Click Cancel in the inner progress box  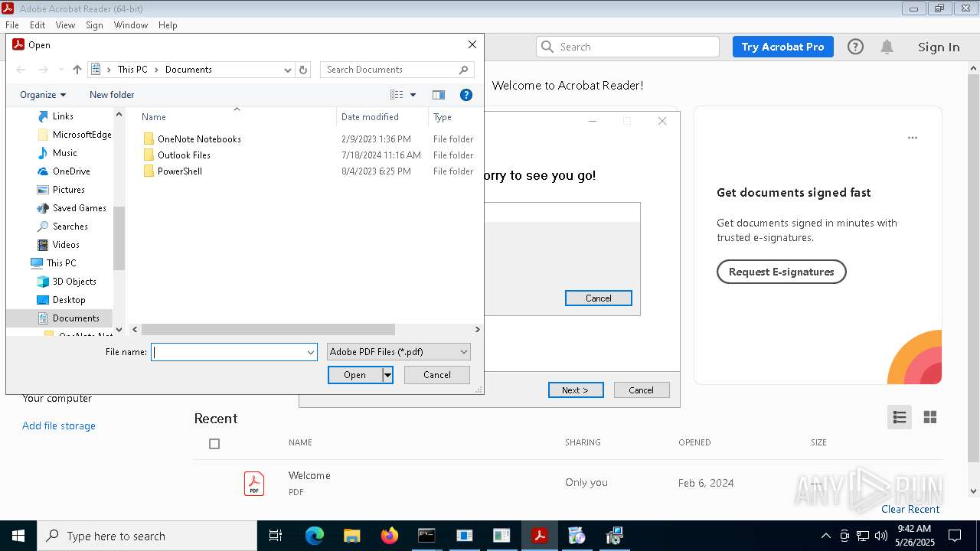click(599, 298)
